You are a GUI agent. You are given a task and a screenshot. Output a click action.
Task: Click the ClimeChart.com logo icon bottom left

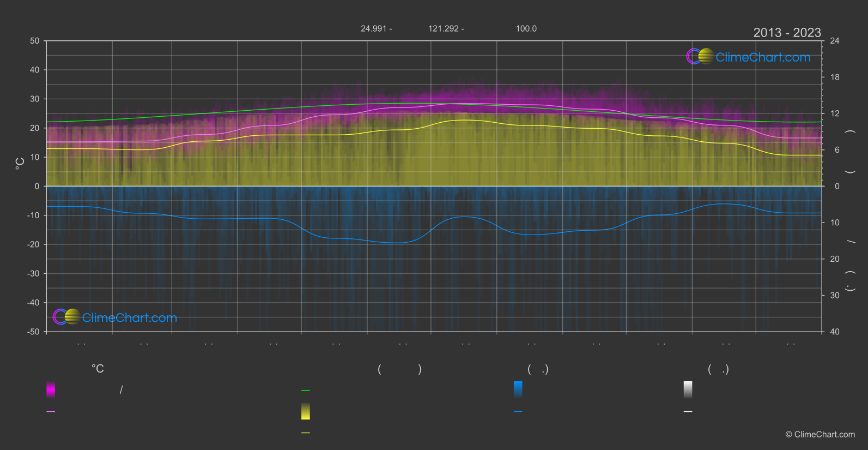(66, 316)
